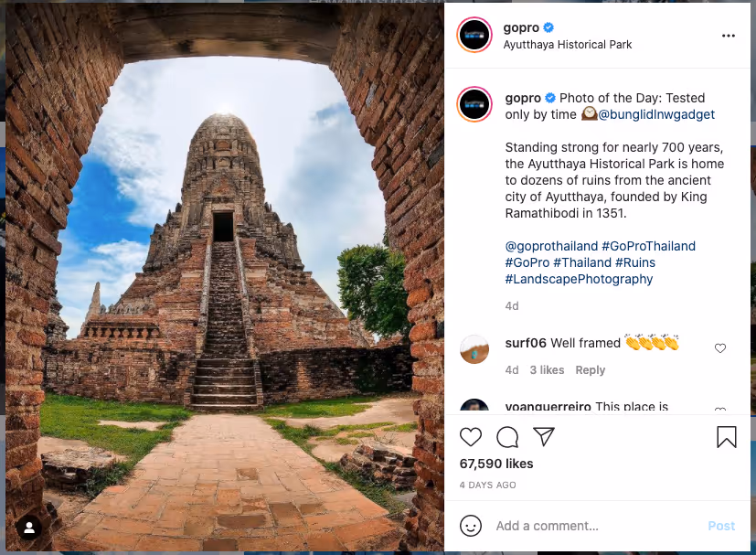Open gopro avatar beside the caption
756x555 pixels.
(474, 104)
